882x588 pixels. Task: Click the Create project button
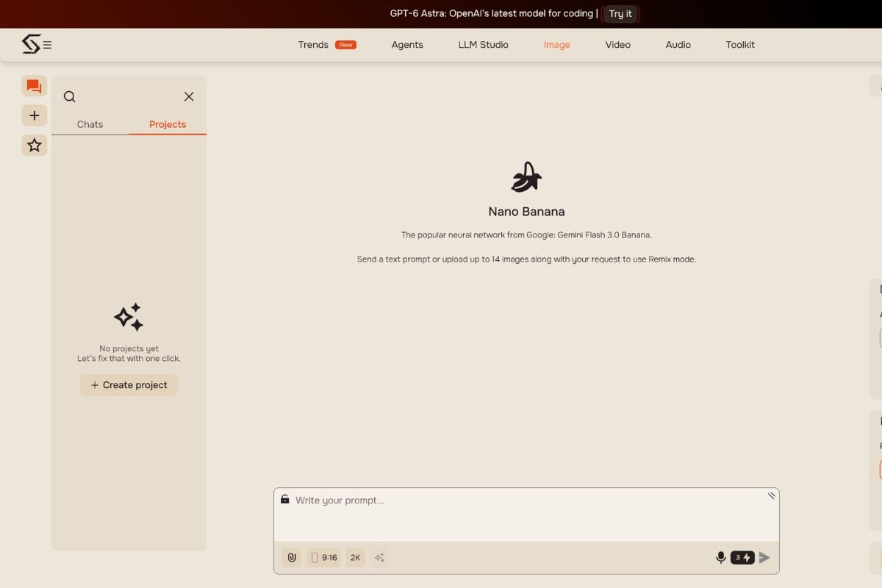pos(129,385)
